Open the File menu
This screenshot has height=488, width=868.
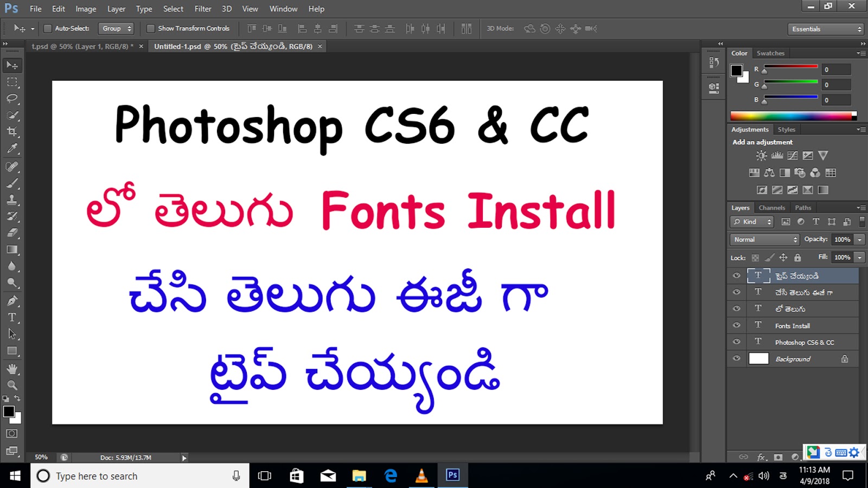click(x=36, y=9)
